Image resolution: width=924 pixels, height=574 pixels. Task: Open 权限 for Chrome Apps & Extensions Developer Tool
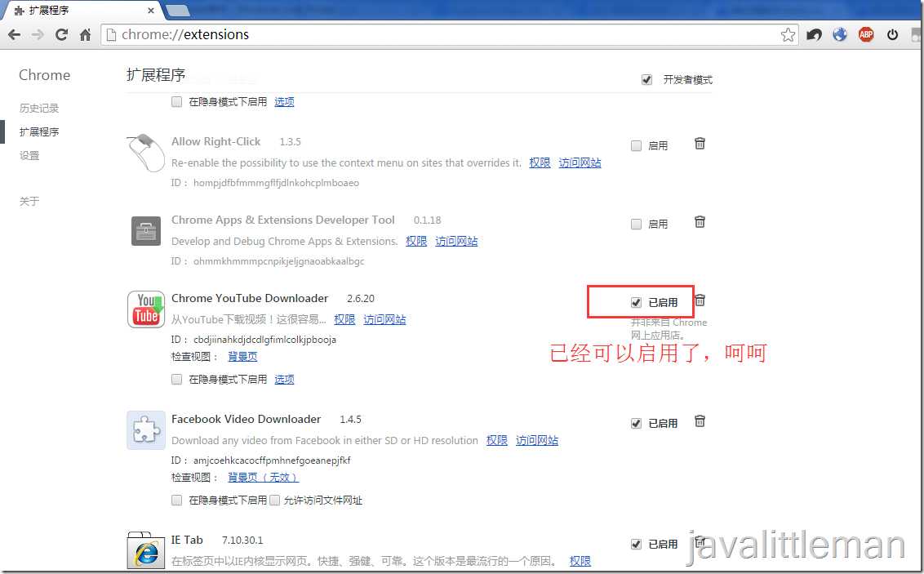click(x=416, y=241)
